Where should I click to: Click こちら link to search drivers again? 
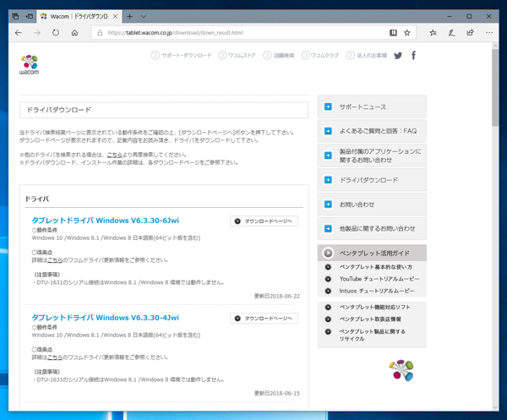click(114, 155)
